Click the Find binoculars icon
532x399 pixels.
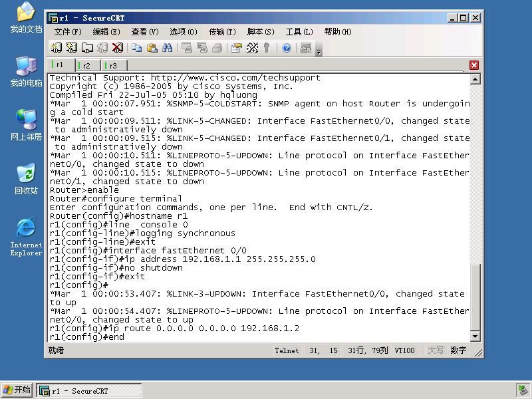click(168, 48)
